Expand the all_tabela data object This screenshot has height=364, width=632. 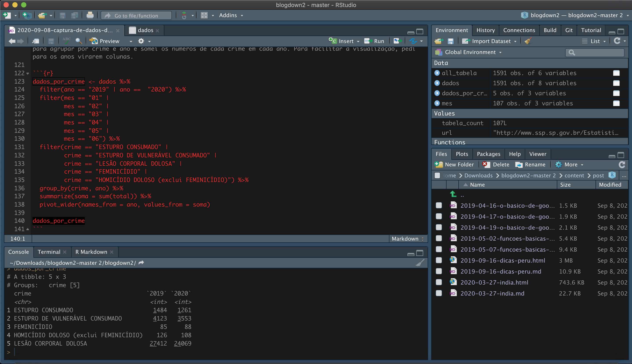(x=437, y=73)
